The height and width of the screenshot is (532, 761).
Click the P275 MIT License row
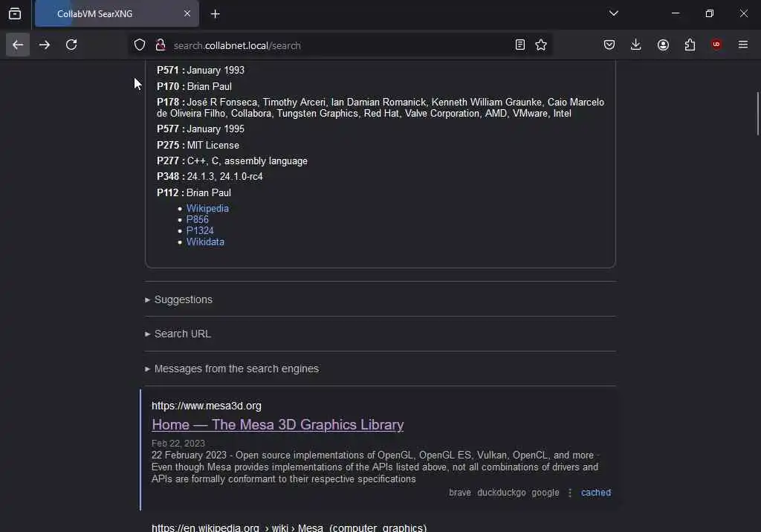(x=198, y=145)
